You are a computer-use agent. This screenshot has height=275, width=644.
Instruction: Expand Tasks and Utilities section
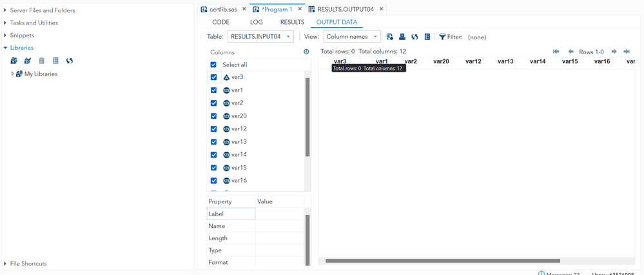[x=5, y=23]
